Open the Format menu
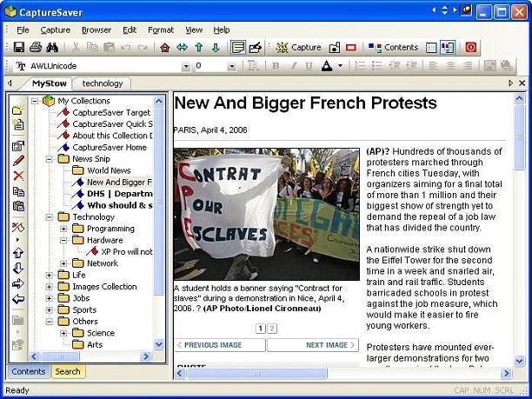The height and width of the screenshot is (399, 532). (x=161, y=30)
